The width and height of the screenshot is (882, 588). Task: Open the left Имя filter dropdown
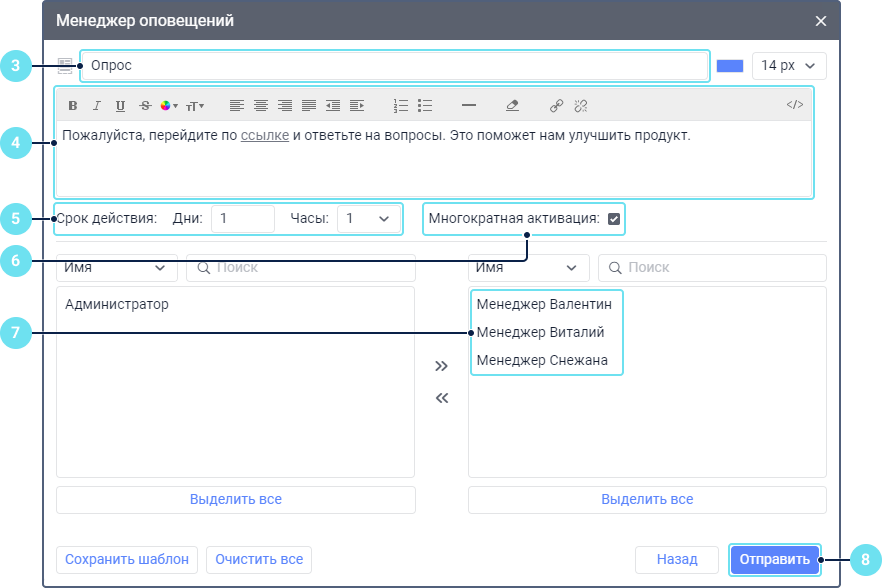(116, 268)
